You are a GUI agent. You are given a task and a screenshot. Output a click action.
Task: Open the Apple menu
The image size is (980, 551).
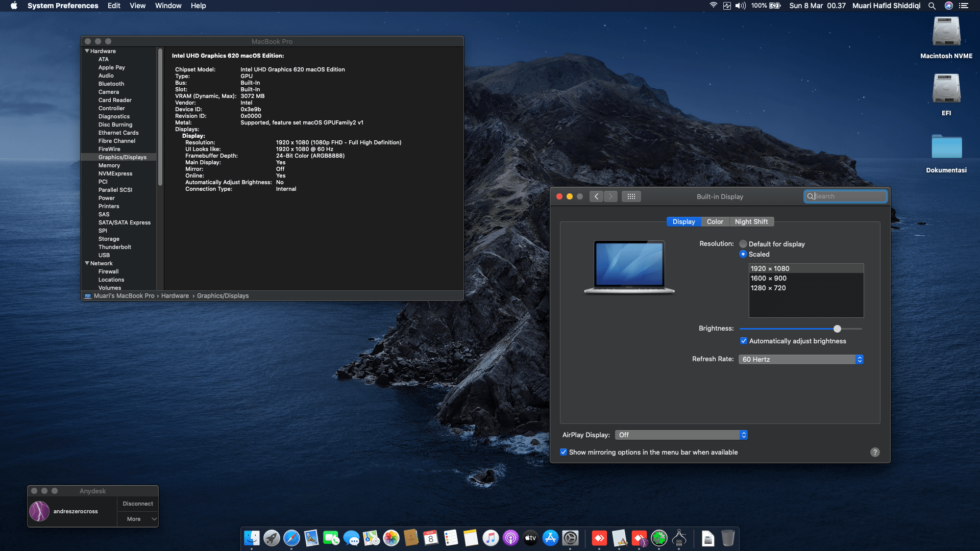(x=14, y=6)
